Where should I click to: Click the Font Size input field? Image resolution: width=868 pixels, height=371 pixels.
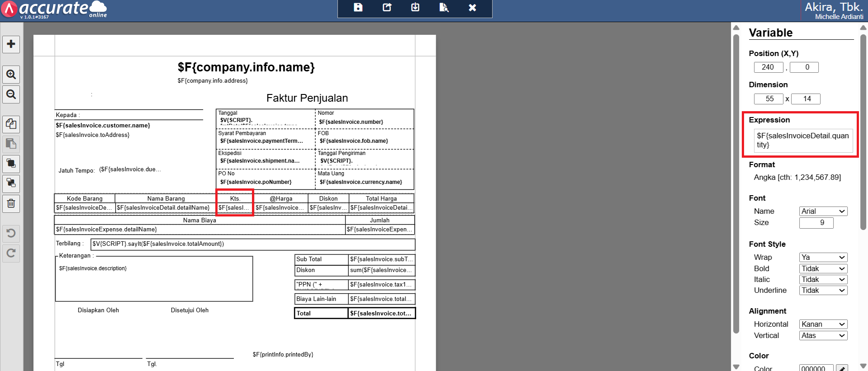pyautogui.click(x=816, y=223)
